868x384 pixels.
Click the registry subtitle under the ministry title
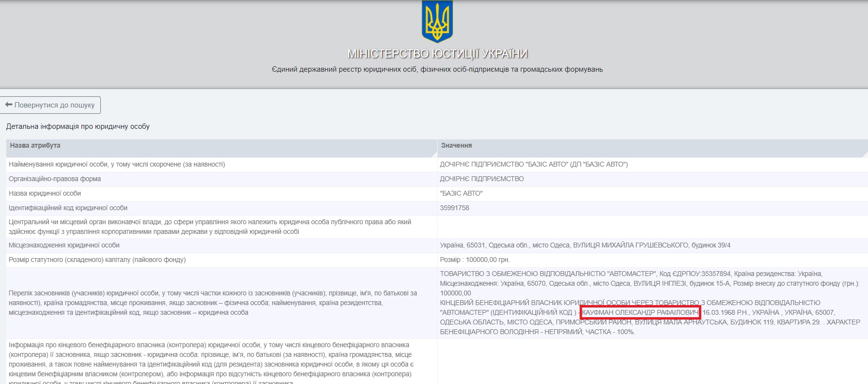point(437,70)
